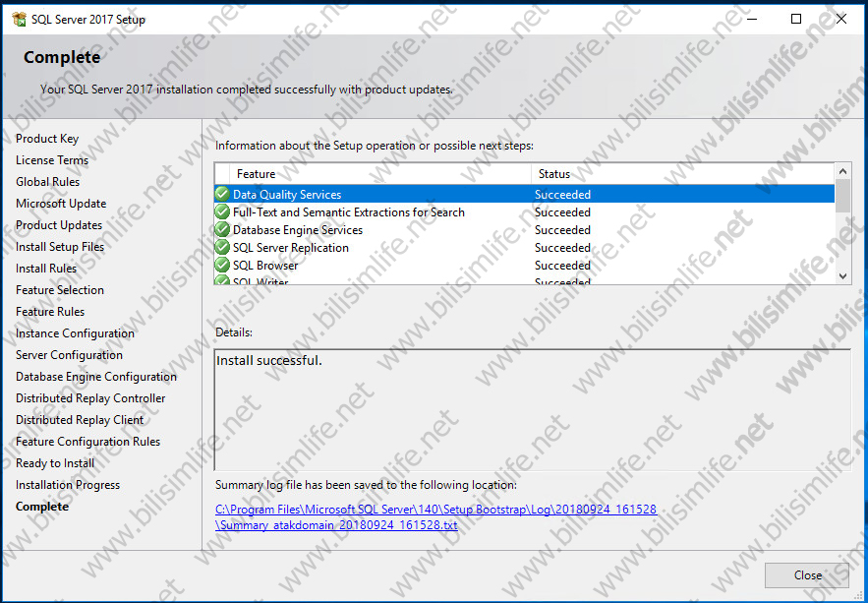Click the Close button
Screen dimensions: 868x603
coord(806,575)
